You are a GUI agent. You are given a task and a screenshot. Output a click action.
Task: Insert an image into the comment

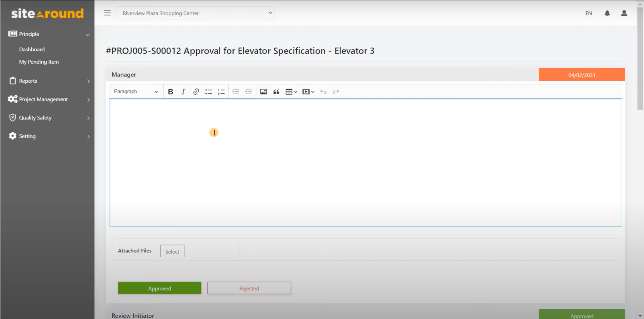pos(263,92)
